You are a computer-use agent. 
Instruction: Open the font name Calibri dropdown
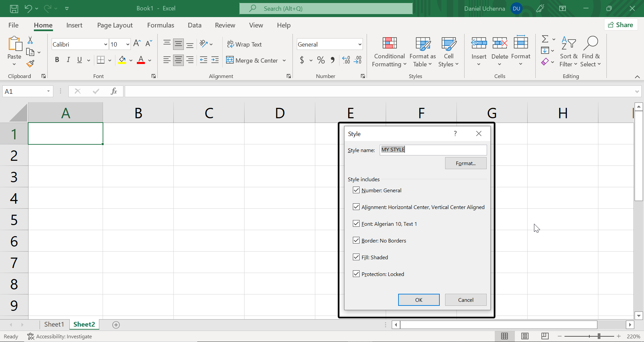105,44
